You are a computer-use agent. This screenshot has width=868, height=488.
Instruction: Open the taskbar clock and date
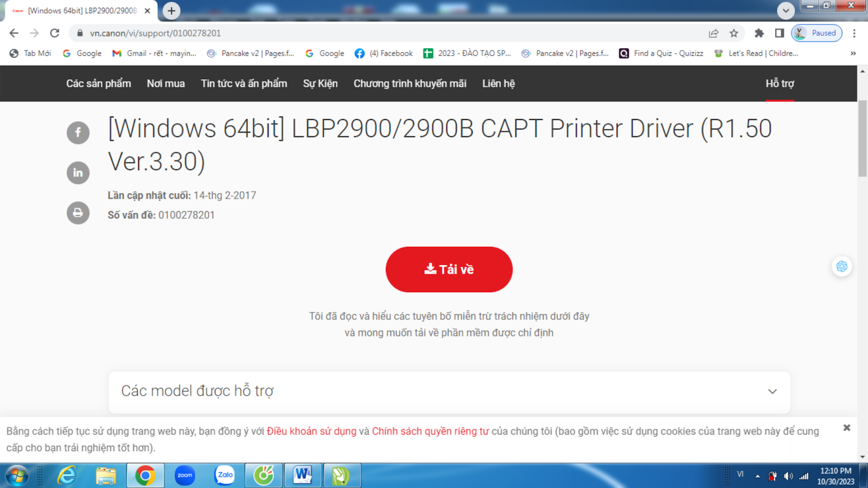coord(836,476)
